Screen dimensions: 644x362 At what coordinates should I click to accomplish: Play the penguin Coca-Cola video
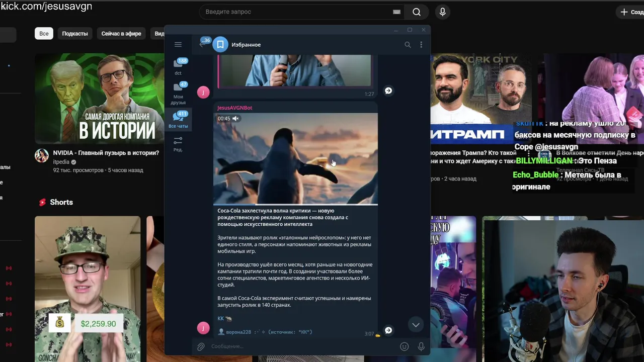[295, 159]
